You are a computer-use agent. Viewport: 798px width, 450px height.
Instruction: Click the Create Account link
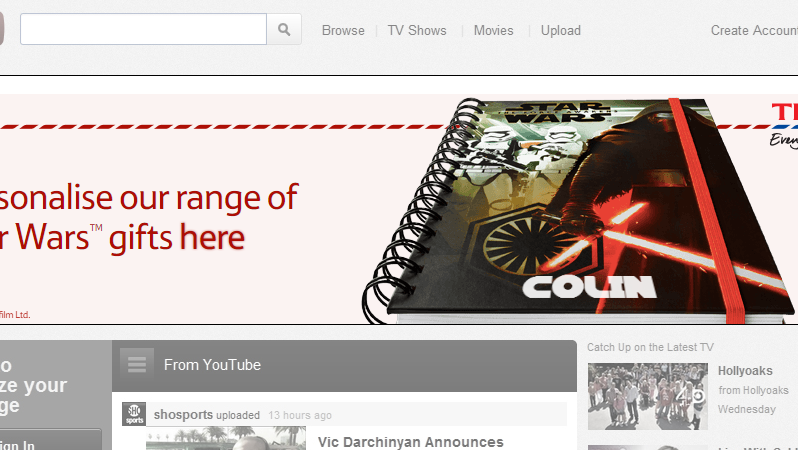[x=754, y=31]
